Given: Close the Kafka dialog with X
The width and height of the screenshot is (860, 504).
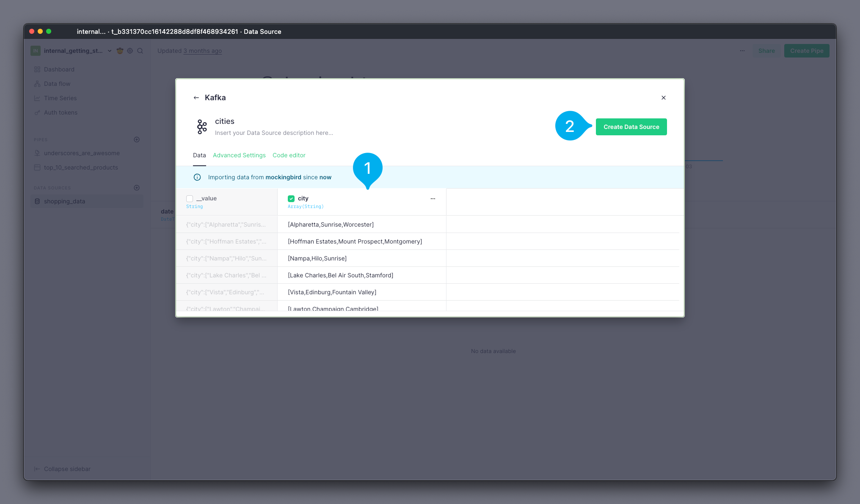Looking at the screenshot, I should tap(664, 98).
